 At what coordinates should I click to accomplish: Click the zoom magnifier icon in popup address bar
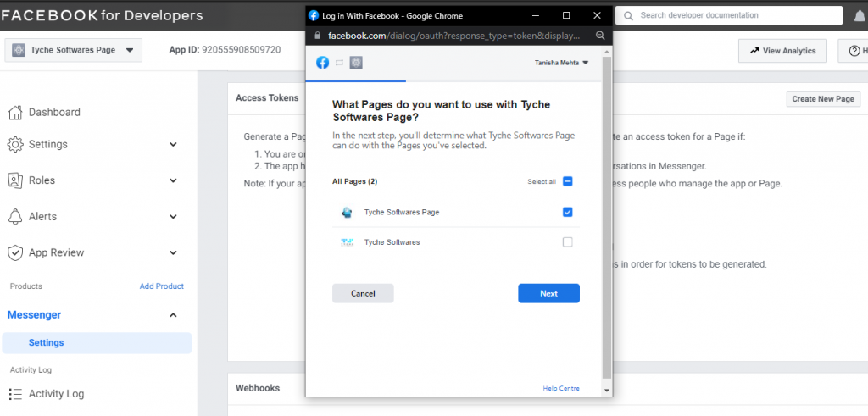[600, 36]
